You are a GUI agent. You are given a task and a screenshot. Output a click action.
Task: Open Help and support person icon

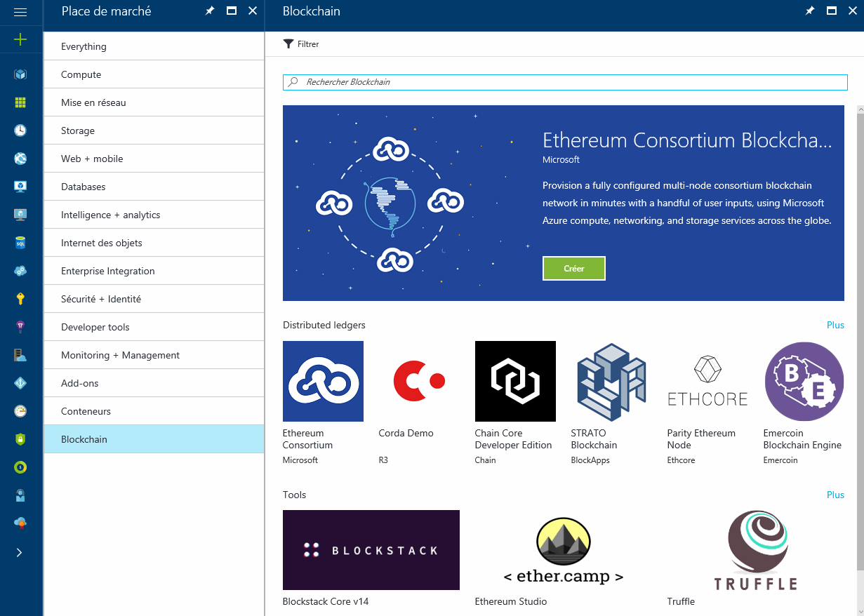tap(20, 495)
